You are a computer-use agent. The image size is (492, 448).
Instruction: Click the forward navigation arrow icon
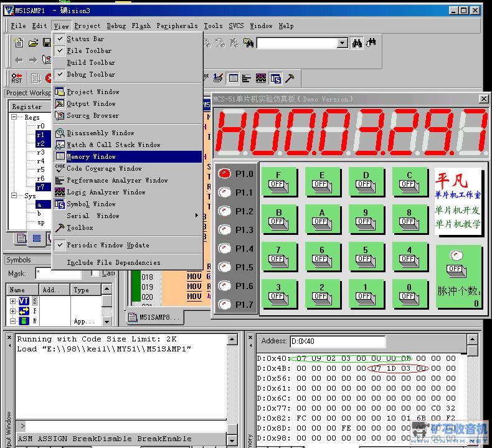[x=33, y=60]
